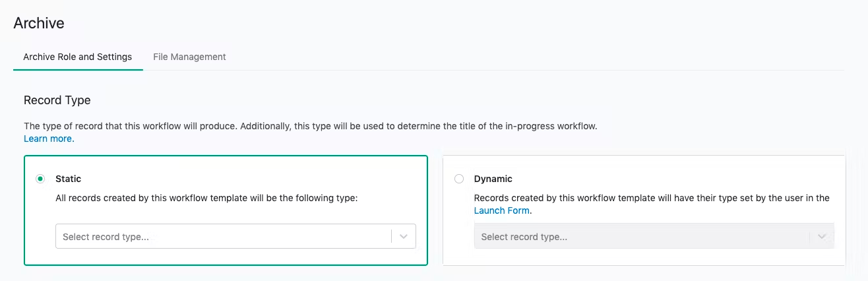Select the Static radio button
The width and height of the screenshot is (868, 281).
(41, 179)
